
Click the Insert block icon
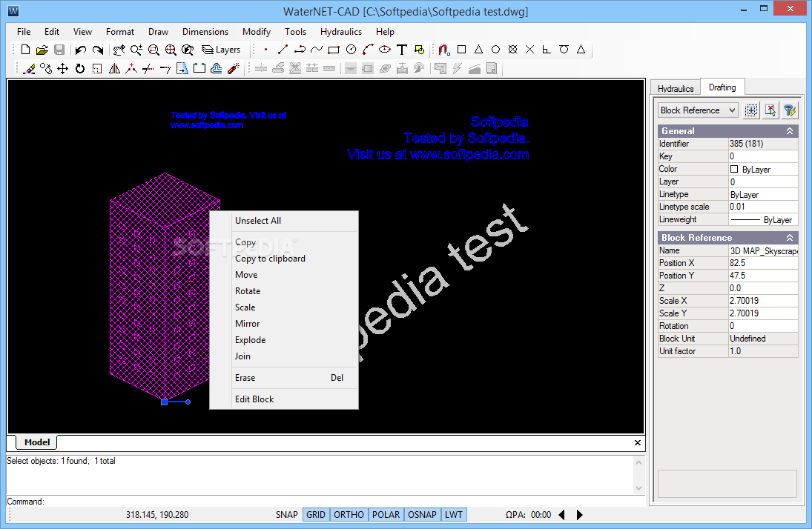click(419, 50)
